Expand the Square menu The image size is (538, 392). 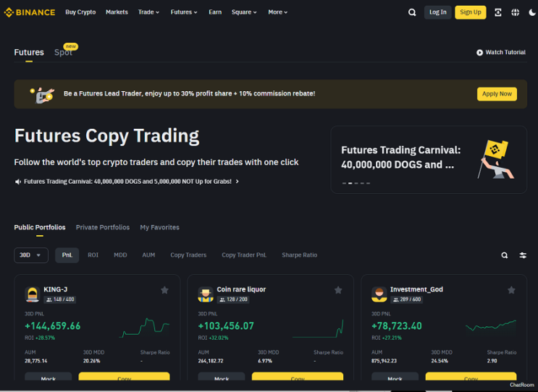(244, 12)
